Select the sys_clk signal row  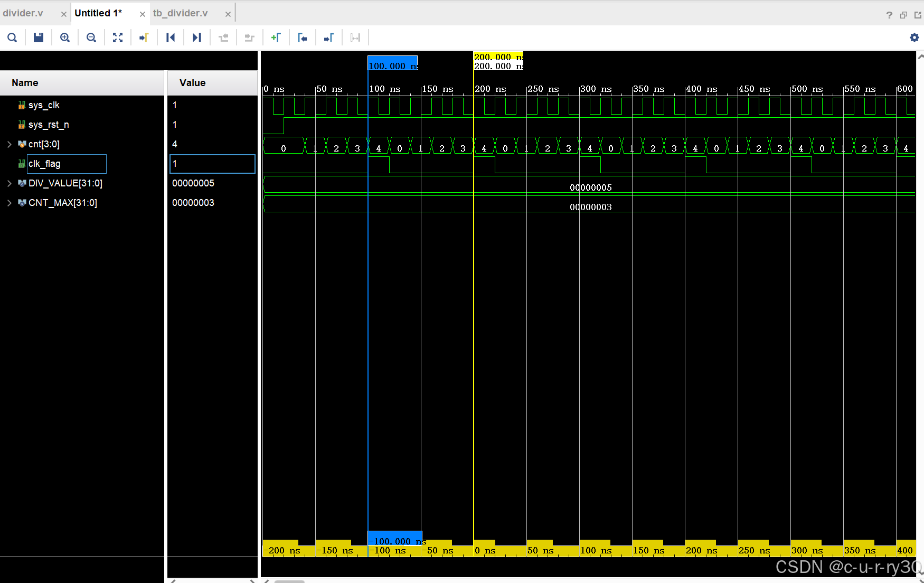pyautogui.click(x=44, y=105)
